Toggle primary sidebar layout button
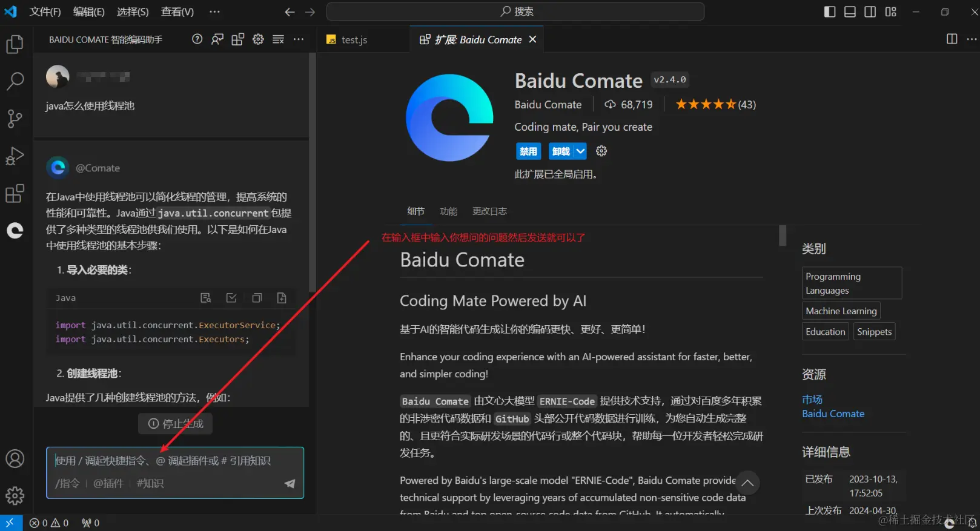 coord(830,12)
